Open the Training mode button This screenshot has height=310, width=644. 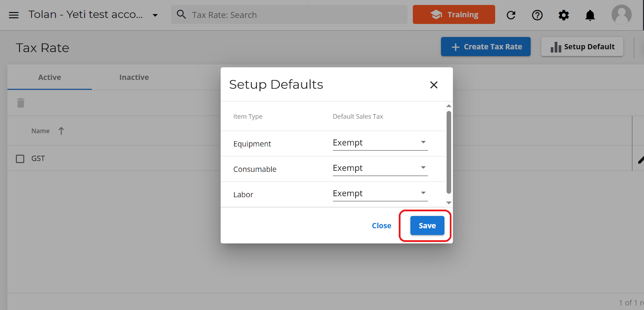[x=454, y=15]
